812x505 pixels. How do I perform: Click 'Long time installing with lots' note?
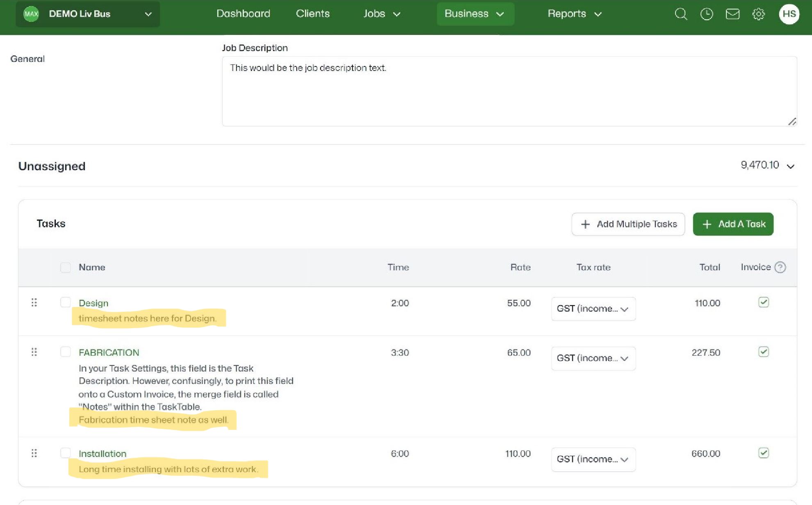click(168, 469)
